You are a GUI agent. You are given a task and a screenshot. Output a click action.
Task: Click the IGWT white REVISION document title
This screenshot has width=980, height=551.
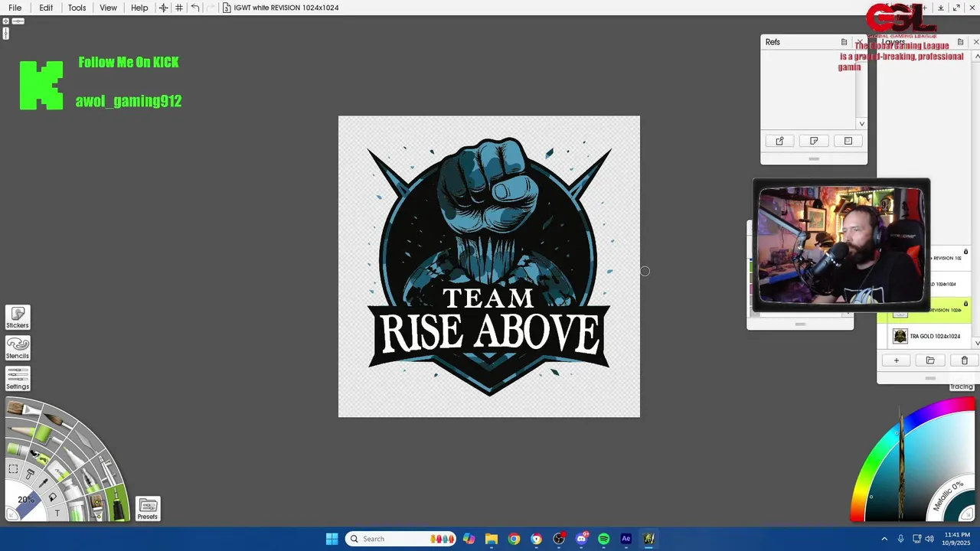tap(286, 8)
